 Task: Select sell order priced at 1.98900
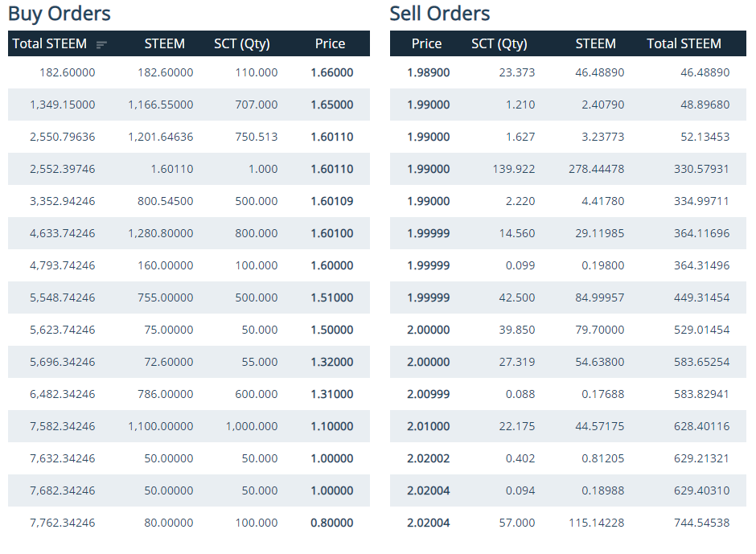click(428, 72)
